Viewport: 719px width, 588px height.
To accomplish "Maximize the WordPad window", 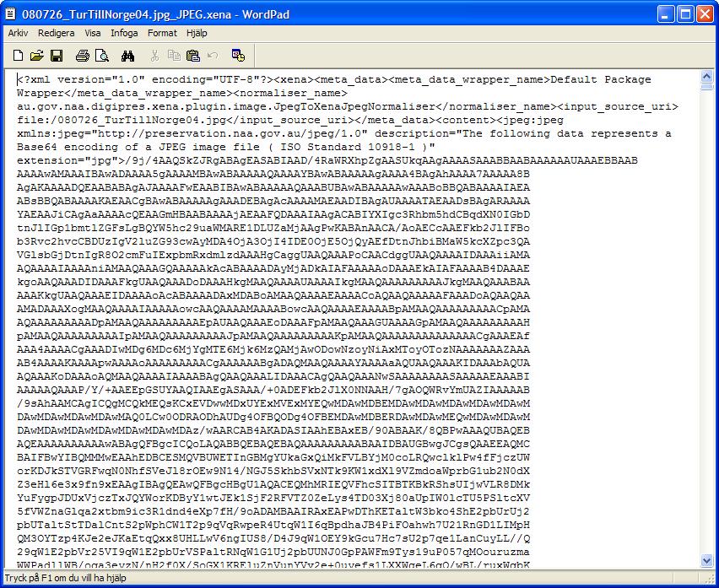I will [685, 13].
